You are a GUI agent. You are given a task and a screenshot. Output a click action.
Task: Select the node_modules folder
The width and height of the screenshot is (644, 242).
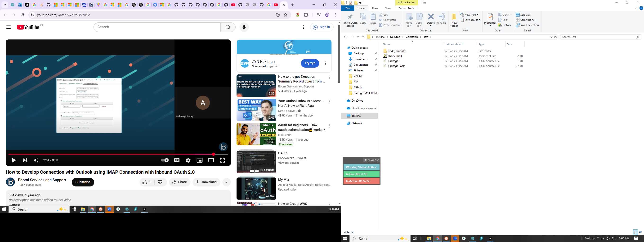pos(397,51)
